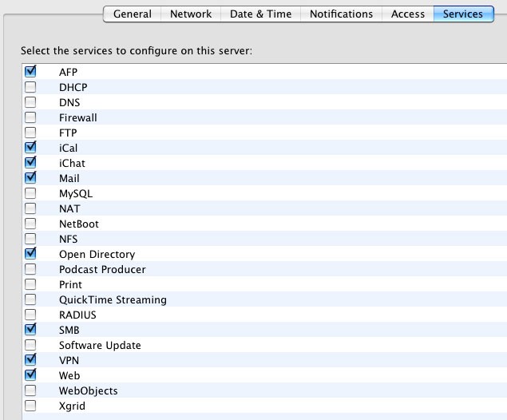Enable the MySQL service checkbox
The image size is (507, 420).
[30, 193]
